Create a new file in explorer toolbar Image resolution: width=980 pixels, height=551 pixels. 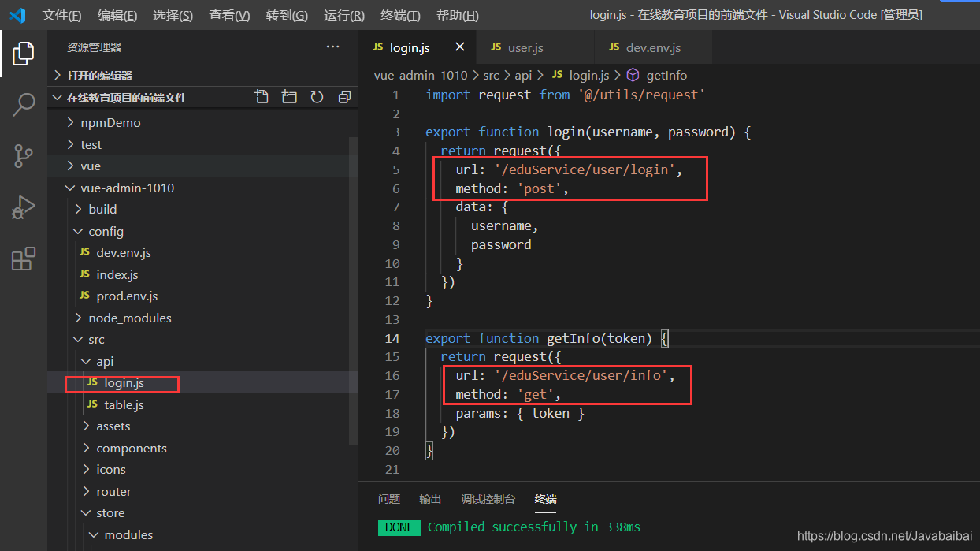click(x=262, y=97)
